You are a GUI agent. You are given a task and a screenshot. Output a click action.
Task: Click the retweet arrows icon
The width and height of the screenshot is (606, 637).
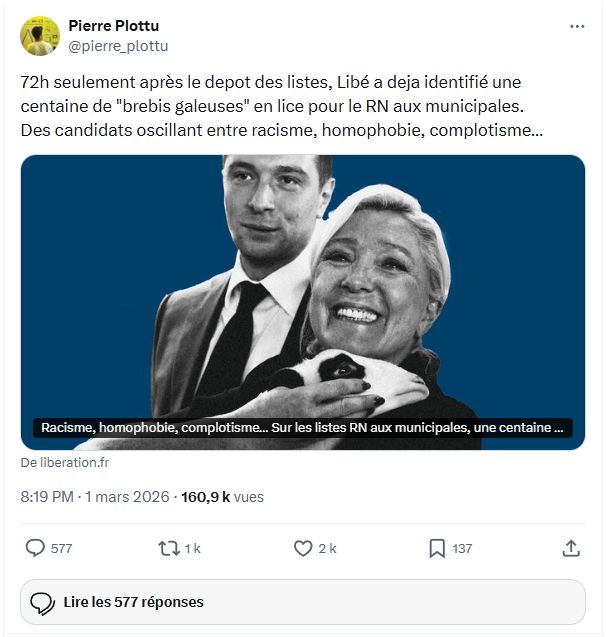click(x=168, y=548)
